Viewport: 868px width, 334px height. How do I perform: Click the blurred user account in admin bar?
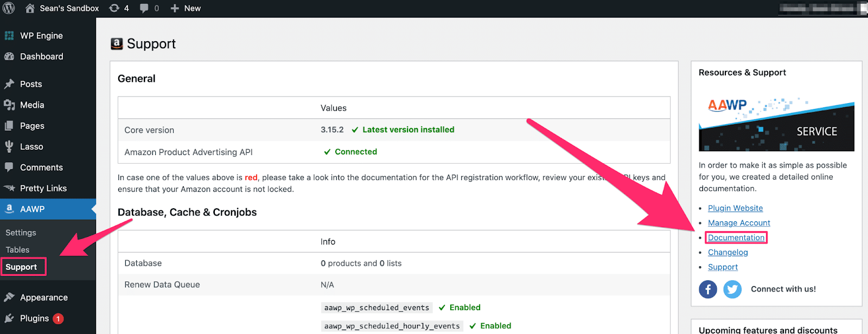point(822,8)
